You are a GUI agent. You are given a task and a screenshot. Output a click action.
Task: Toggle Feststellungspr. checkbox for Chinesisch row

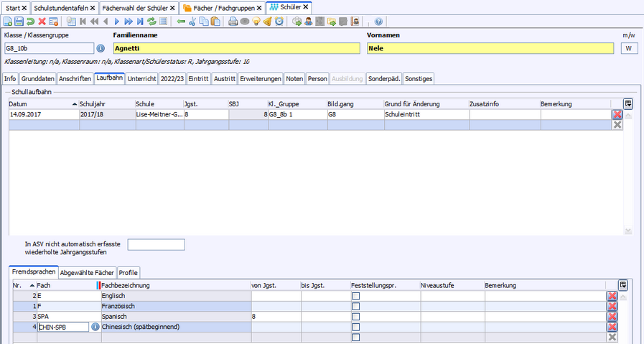coord(355,327)
